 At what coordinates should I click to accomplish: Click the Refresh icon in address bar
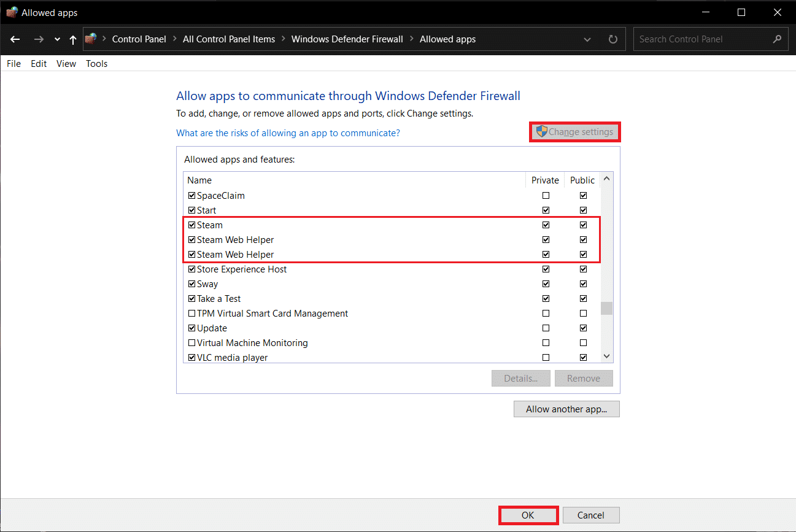click(x=612, y=39)
